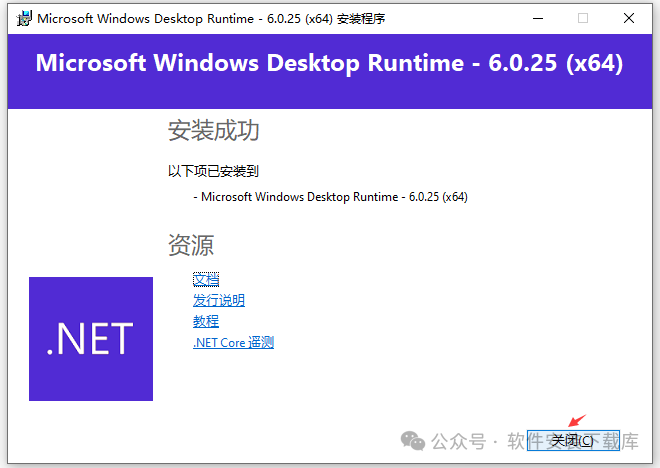Click the 资源 heading
The width and height of the screenshot is (660, 468).
point(191,245)
